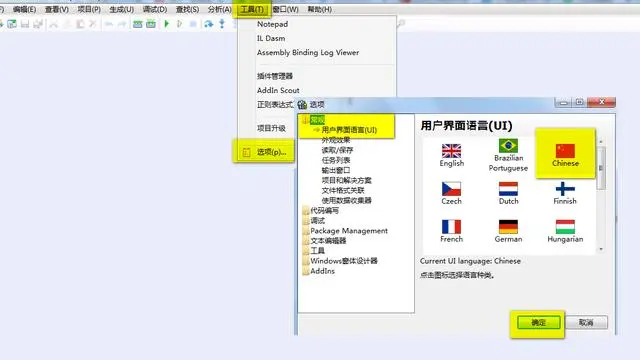Click the Delete X toolbar icon

pos(93,24)
